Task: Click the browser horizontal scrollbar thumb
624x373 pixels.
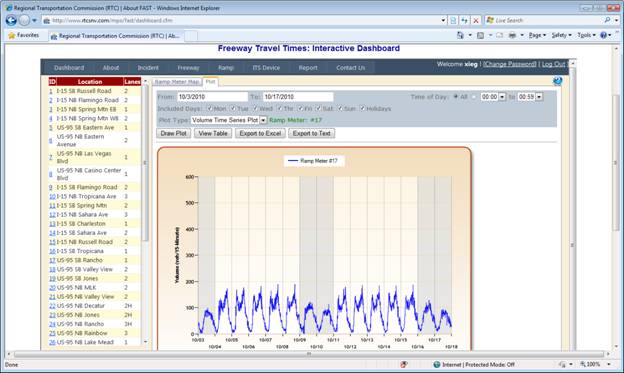Action: [x=309, y=354]
